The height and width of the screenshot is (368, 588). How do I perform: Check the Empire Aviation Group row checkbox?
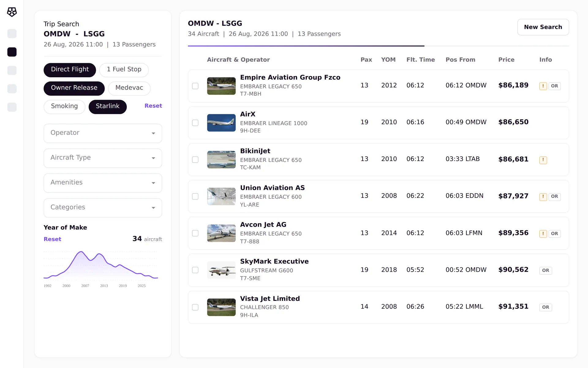(195, 86)
